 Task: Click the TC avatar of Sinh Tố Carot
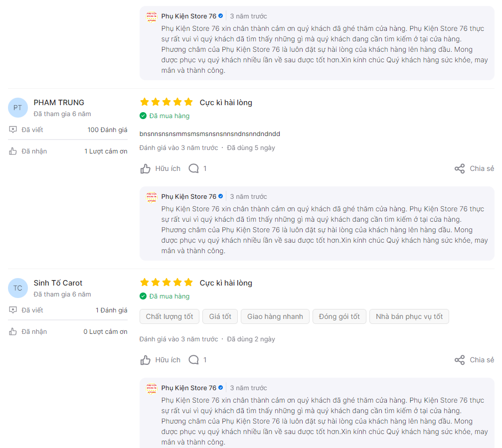(17, 288)
